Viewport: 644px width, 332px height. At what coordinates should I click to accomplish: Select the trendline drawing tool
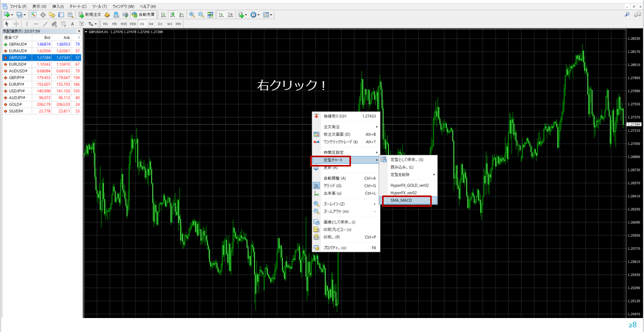coord(46,24)
